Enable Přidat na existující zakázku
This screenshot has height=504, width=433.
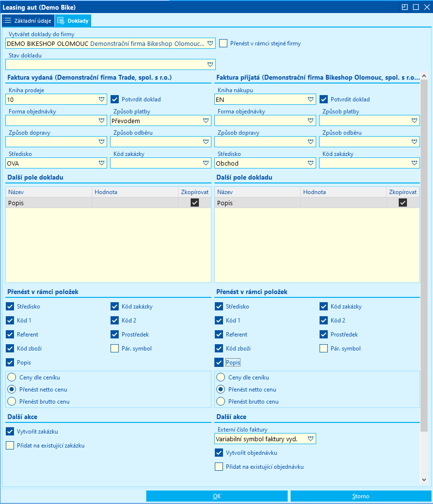[x=10, y=446]
